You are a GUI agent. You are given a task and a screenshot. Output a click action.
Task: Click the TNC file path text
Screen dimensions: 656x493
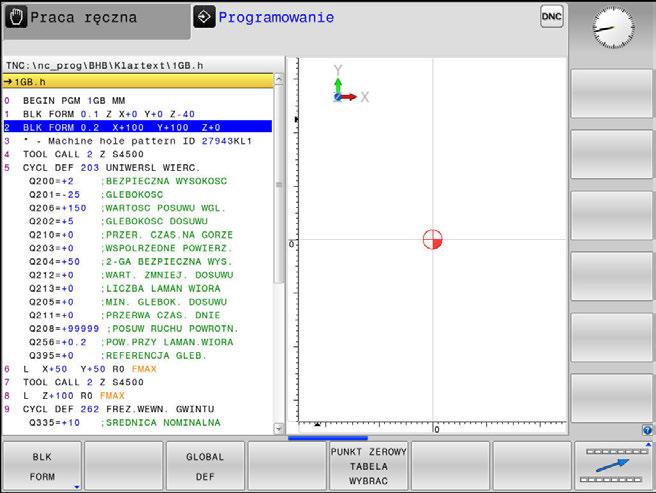point(105,65)
